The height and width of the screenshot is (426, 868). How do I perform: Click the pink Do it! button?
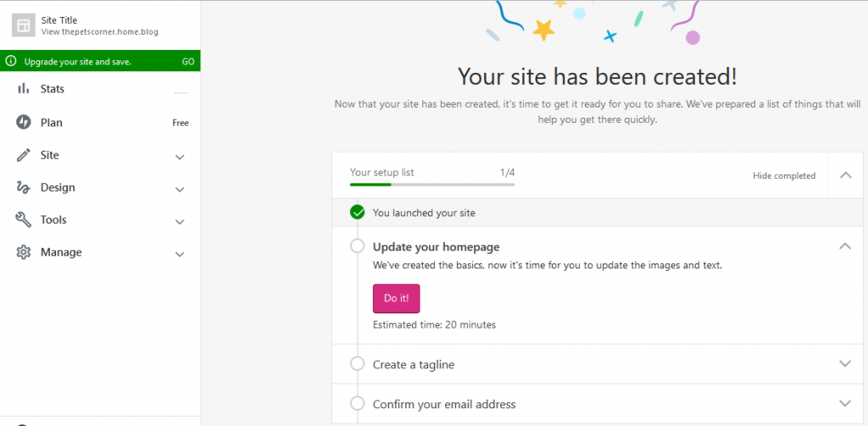click(x=397, y=298)
